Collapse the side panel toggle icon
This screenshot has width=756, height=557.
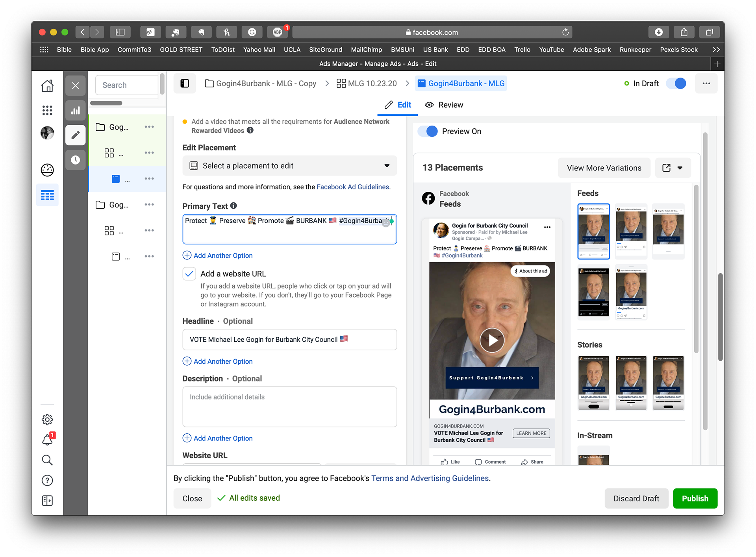pos(185,83)
